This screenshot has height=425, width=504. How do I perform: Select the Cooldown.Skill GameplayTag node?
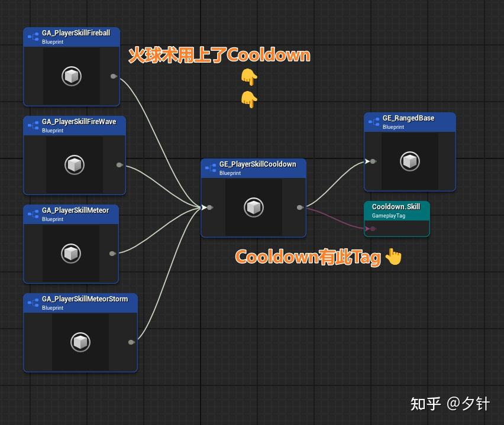[397, 219]
